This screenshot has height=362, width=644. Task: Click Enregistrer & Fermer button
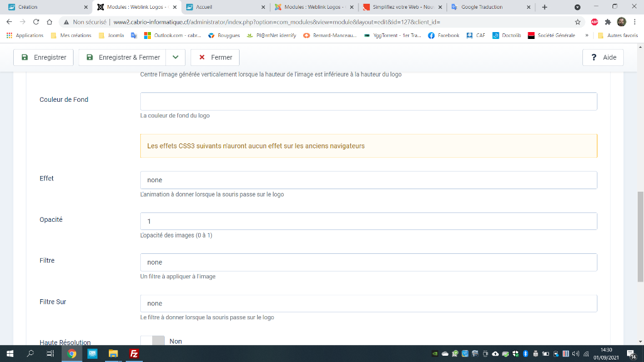[123, 57]
